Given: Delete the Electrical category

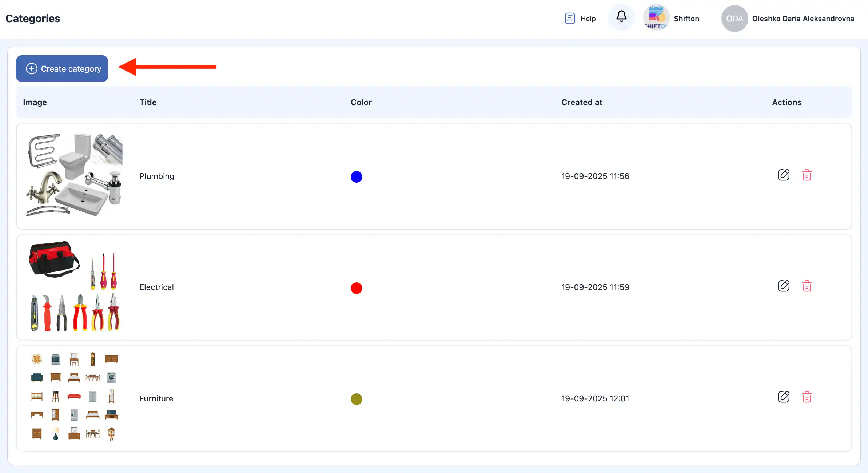Looking at the screenshot, I should tap(807, 286).
